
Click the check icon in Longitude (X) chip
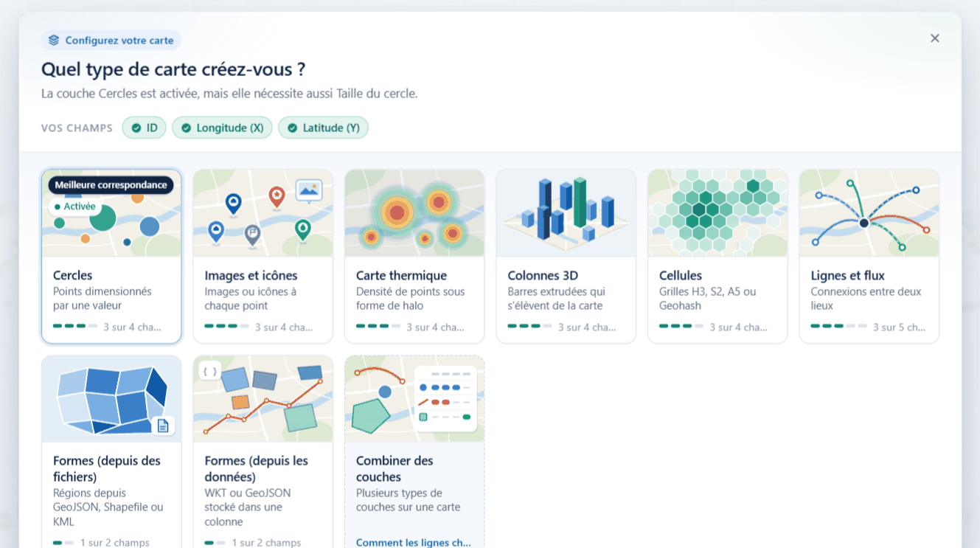(186, 128)
